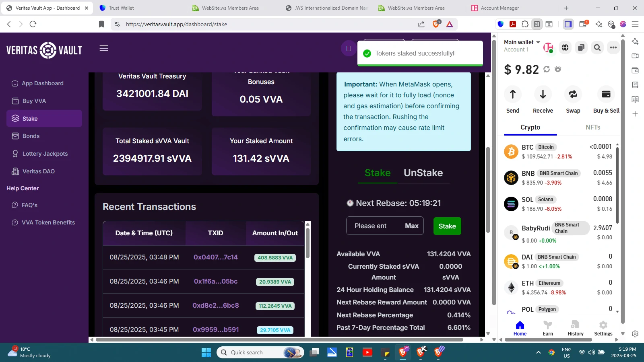Click the Swap icon in wallet panel

573,95
